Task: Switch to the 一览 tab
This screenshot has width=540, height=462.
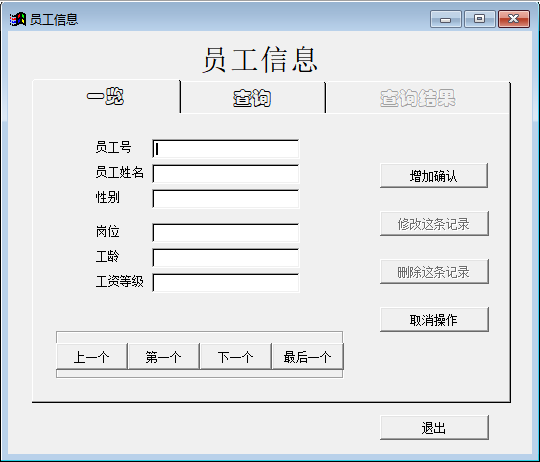Action: (x=106, y=96)
